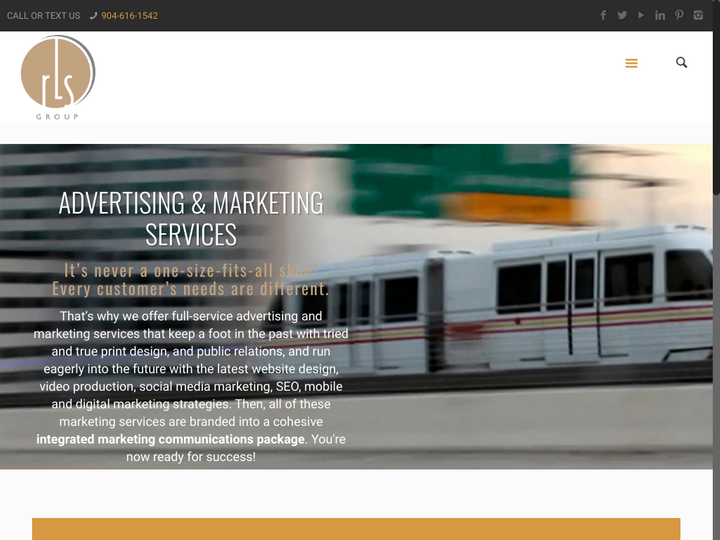Call the 904-616-1542 phone number
Screen dimensions: 720x540
click(x=129, y=16)
